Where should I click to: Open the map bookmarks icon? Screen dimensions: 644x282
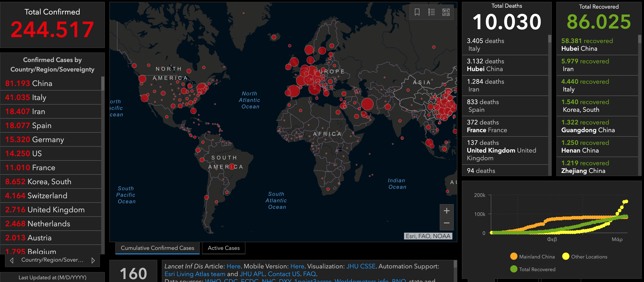(x=417, y=12)
